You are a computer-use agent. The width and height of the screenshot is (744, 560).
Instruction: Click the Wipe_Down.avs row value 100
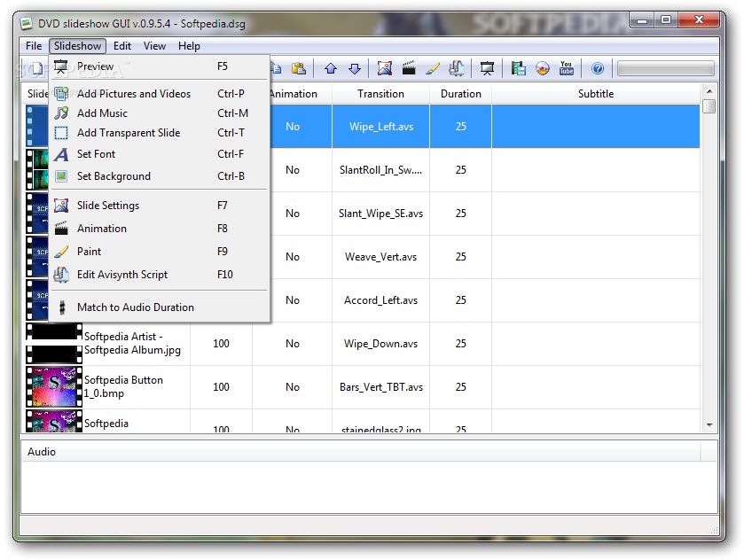(221, 343)
